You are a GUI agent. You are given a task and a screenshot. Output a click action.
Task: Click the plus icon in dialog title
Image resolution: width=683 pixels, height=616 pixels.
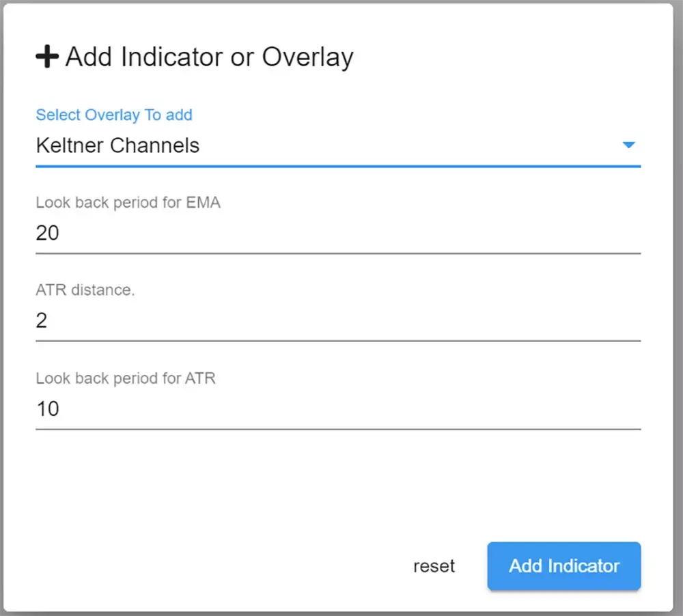47,57
